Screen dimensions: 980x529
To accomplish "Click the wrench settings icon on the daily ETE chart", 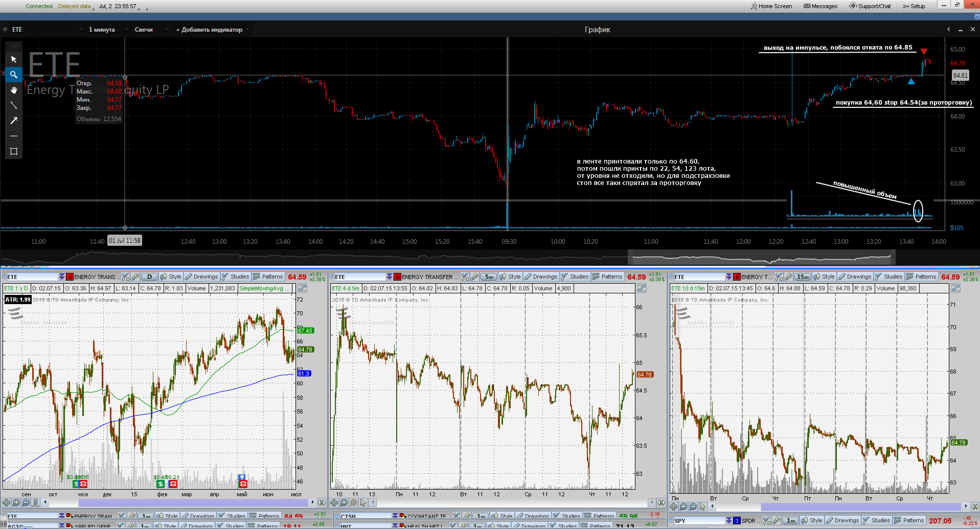I will point(135,277).
